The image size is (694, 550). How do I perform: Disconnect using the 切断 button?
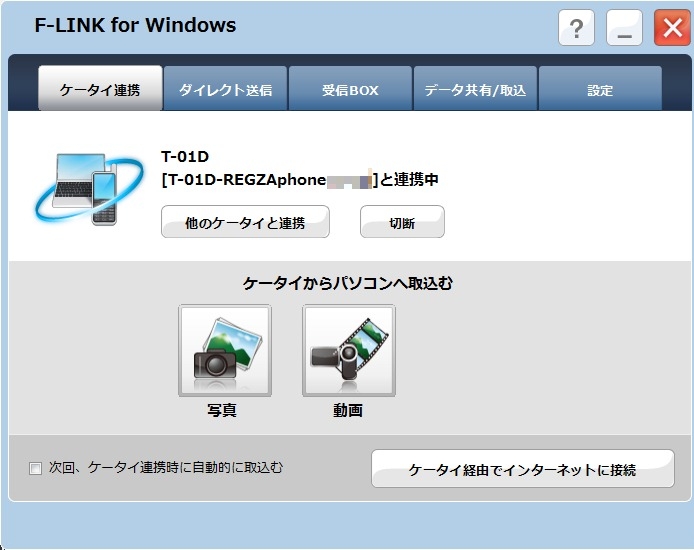tap(402, 222)
